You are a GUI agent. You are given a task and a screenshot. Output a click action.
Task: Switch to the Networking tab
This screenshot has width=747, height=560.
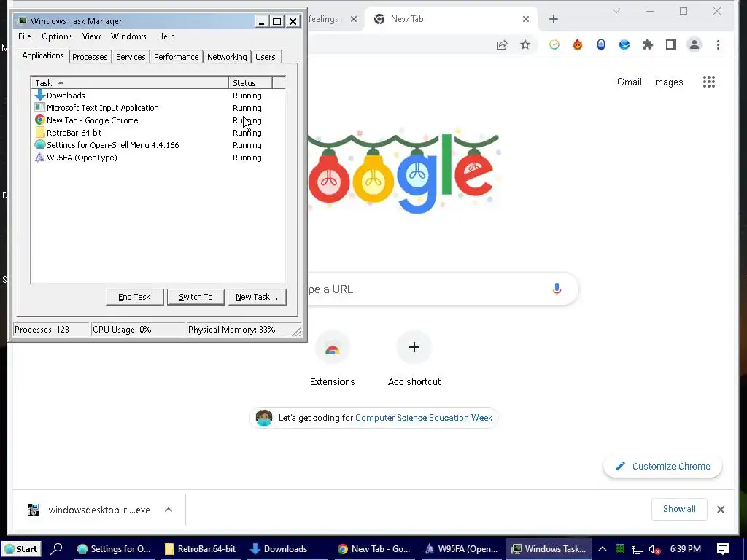(x=228, y=57)
